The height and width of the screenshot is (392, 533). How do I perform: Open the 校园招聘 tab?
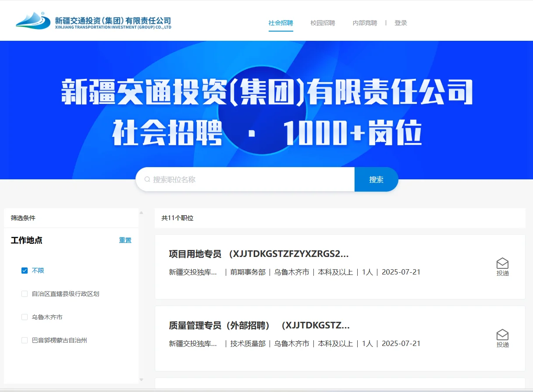pos(323,23)
